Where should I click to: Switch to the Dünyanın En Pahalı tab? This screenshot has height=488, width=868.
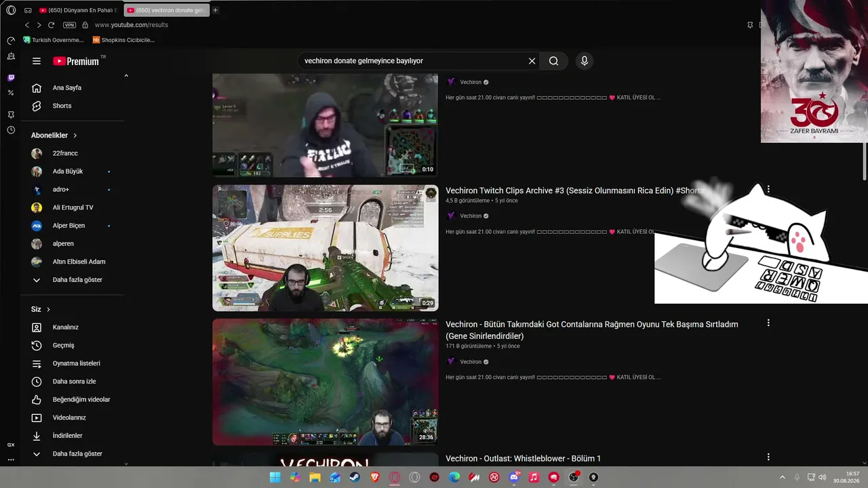[x=79, y=10]
